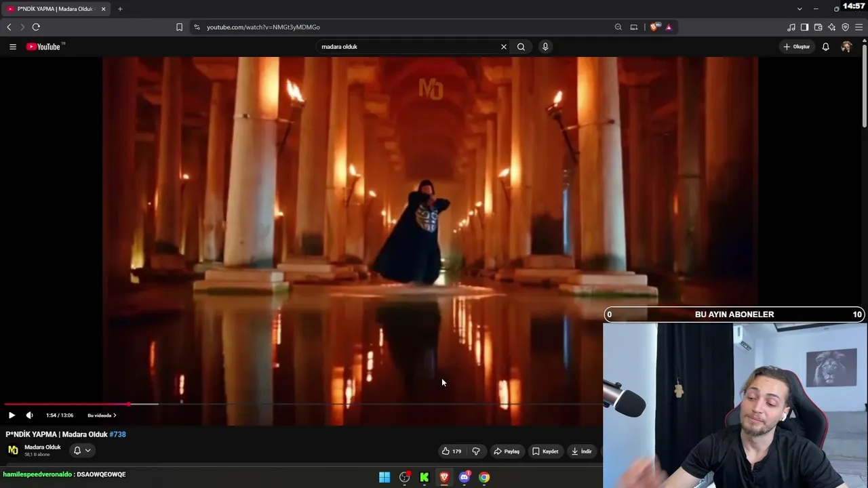
Task: Close the 'P*NDİK YAPMA' browser tab
Action: click(x=103, y=9)
